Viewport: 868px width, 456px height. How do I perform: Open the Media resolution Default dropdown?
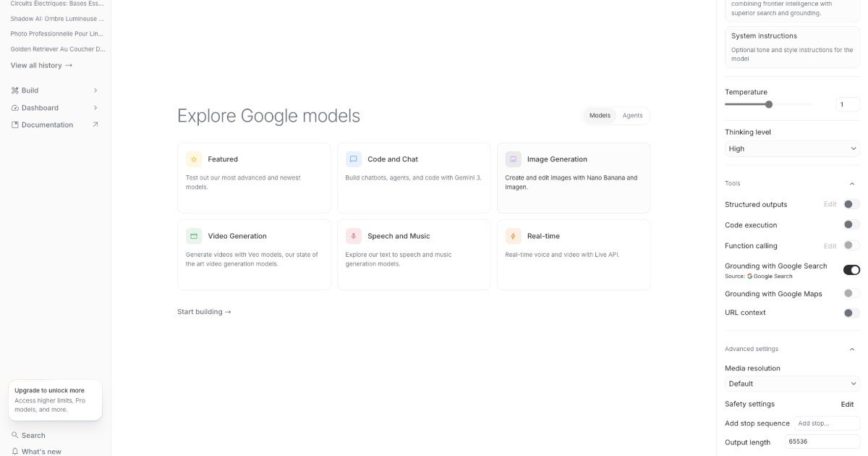coord(792,384)
